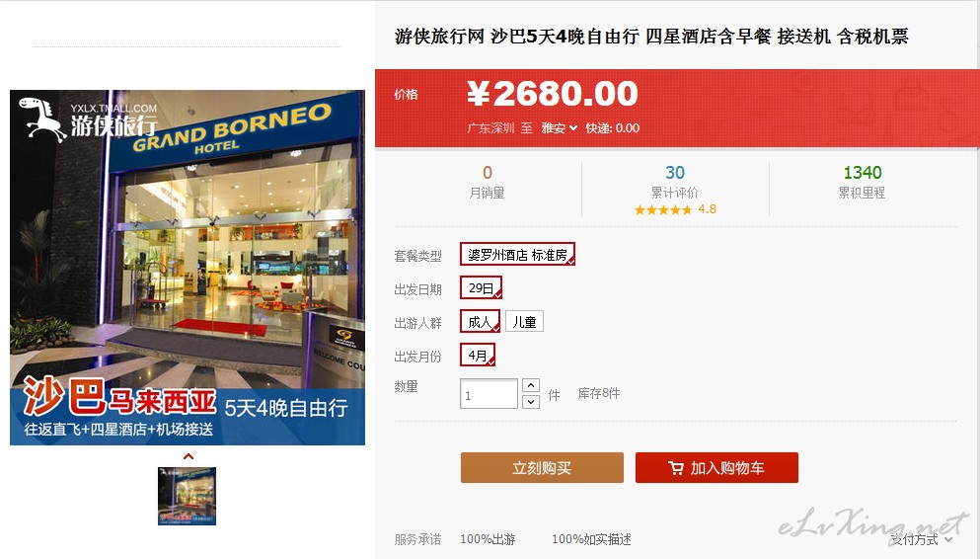980x559 pixels.
Task: Select the 29日 departure date option
Action: click(481, 287)
